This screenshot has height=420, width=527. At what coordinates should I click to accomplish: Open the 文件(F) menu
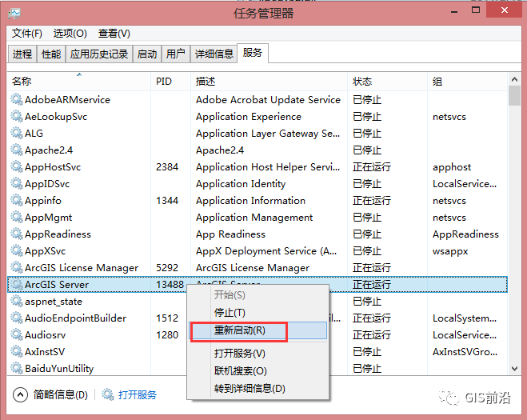(27, 34)
